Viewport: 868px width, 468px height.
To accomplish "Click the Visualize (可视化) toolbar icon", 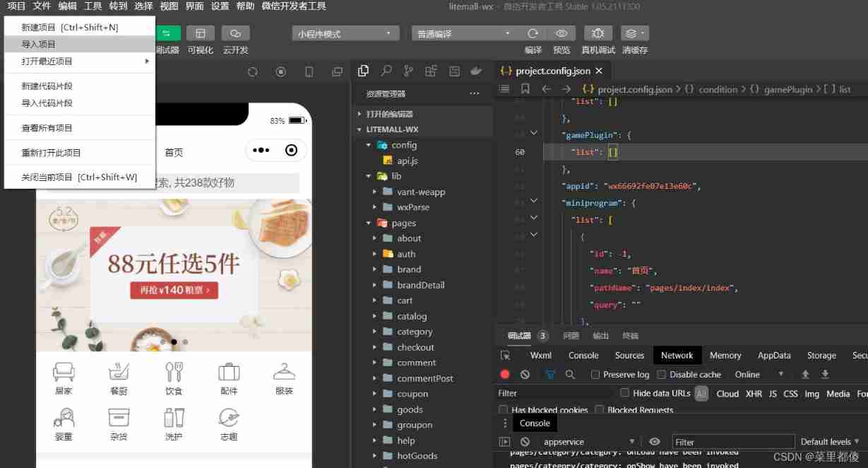I will pyautogui.click(x=201, y=33).
